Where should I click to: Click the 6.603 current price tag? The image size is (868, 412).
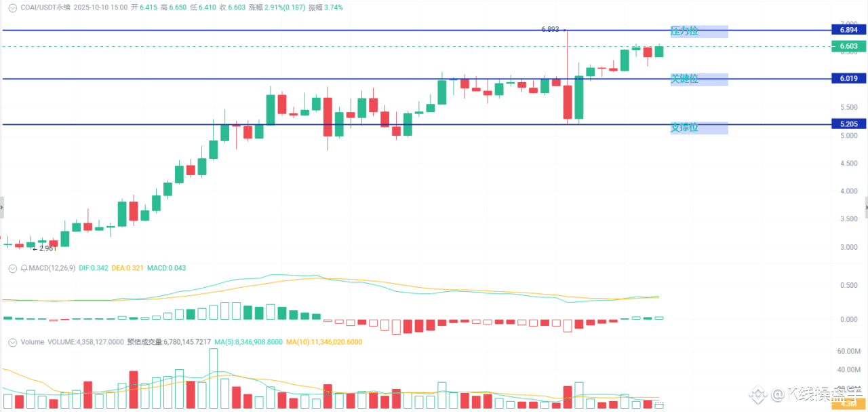click(848, 46)
